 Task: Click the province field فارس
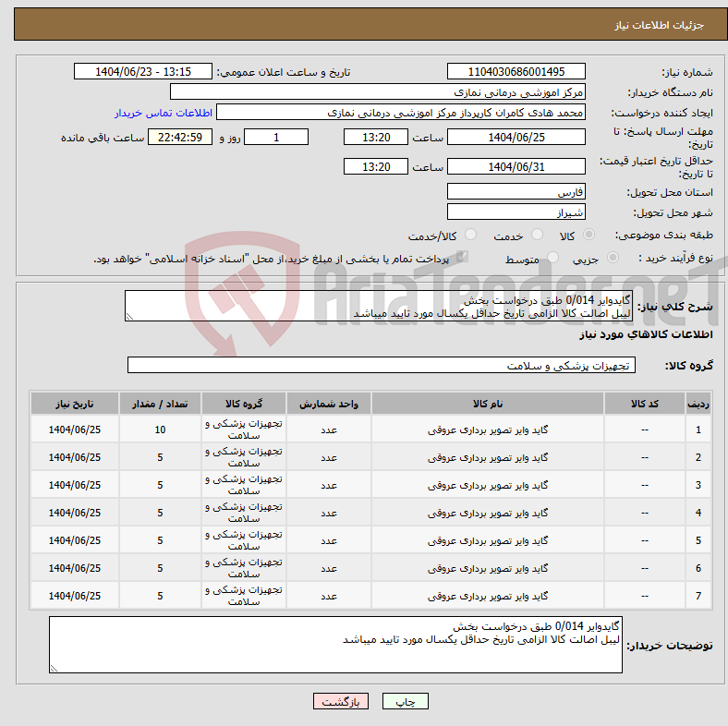tap(516, 191)
